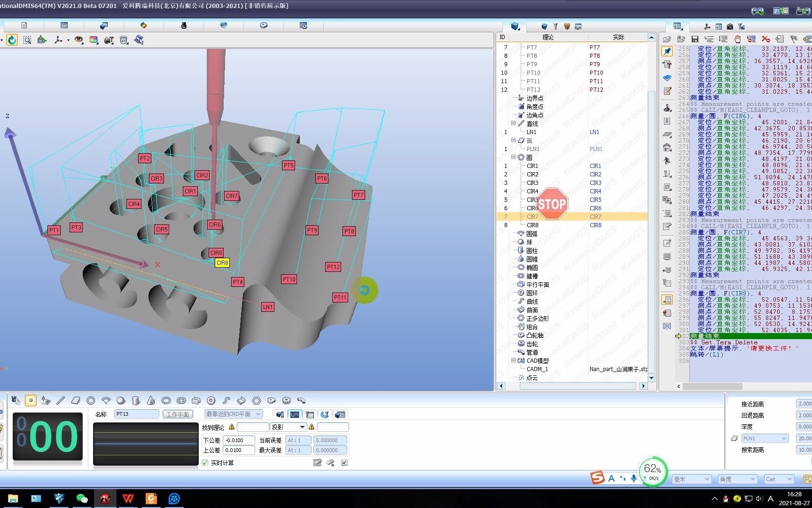Select the sphere feature tool
The width and height of the screenshot is (812, 508).
click(x=121, y=401)
